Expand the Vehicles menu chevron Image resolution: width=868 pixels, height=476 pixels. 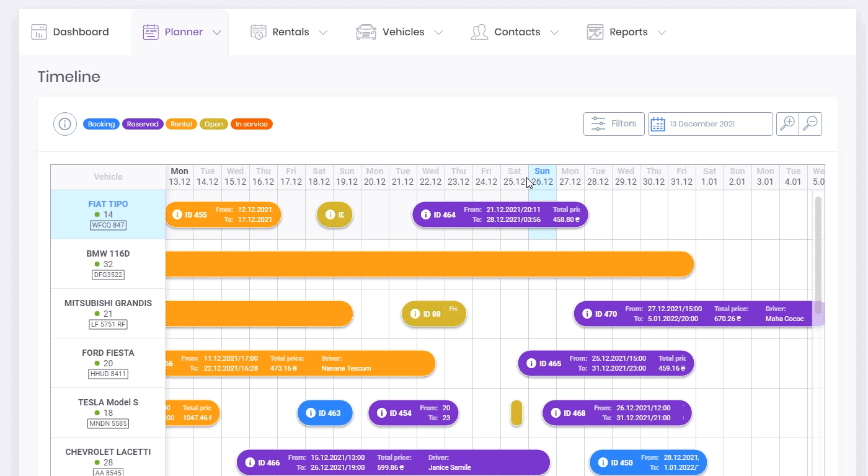pyautogui.click(x=438, y=33)
